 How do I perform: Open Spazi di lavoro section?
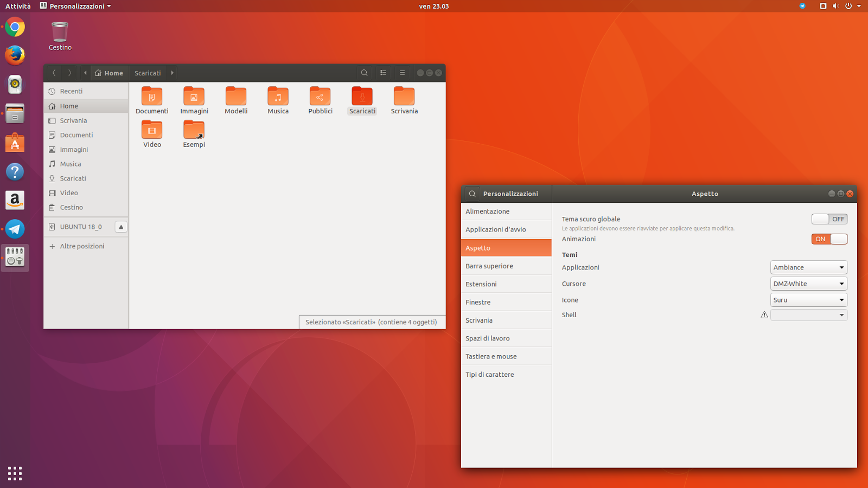pyautogui.click(x=506, y=338)
